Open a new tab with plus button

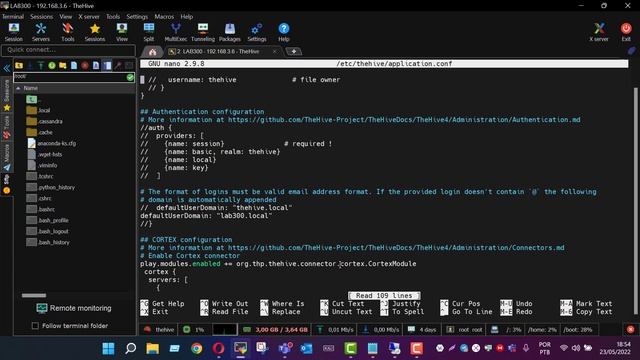click(x=293, y=51)
